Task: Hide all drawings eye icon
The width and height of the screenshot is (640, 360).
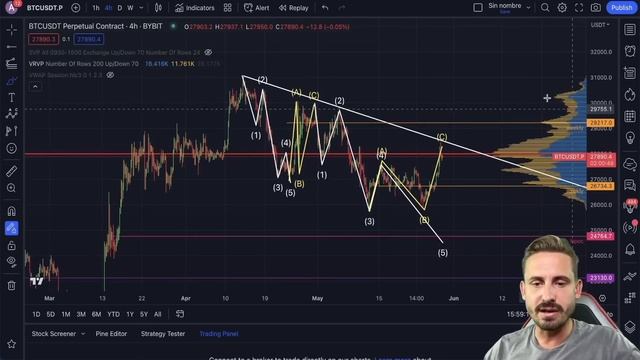Action: tap(11, 262)
